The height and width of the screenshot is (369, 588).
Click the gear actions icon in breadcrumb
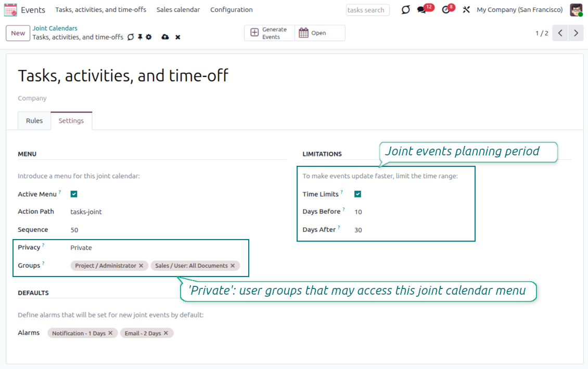point(149,37)
